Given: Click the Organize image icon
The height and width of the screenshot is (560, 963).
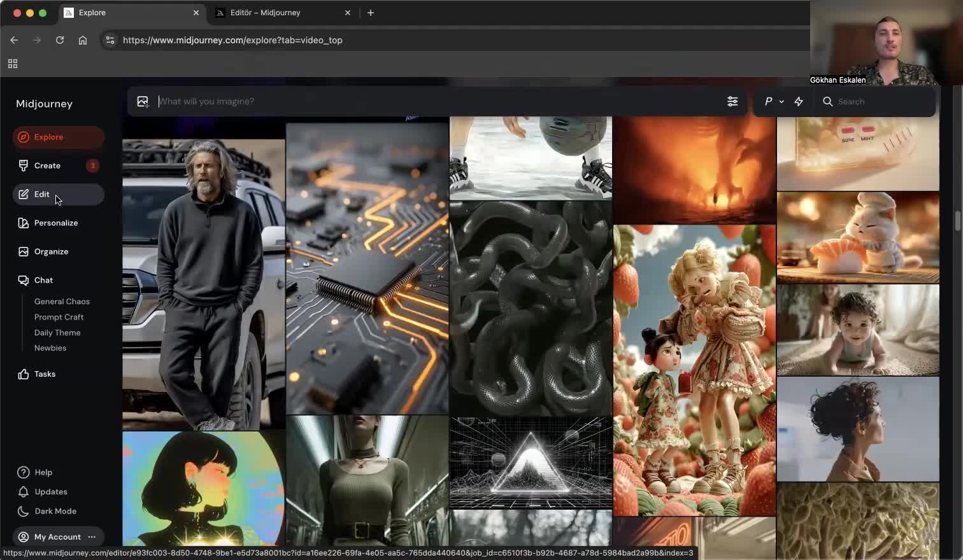Looking at the screenshot, I should pyautogui.click(x=24, y=251).
